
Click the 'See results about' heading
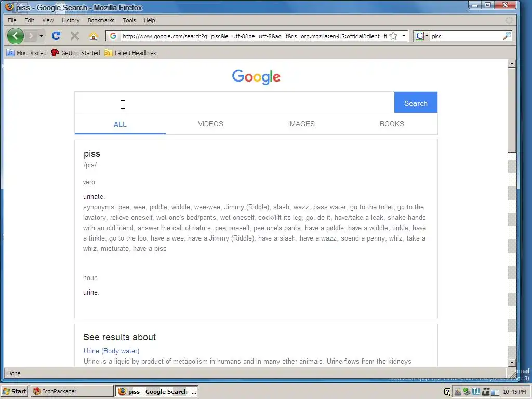[x=119, y=337]
